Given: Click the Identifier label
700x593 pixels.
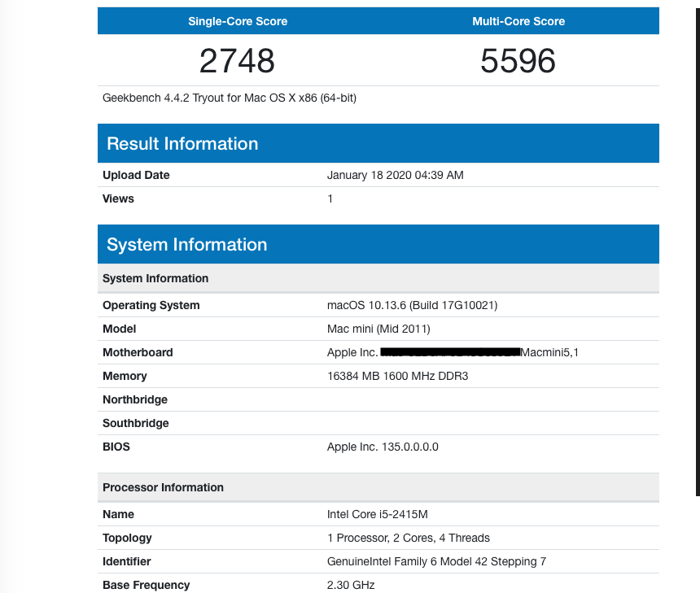Looking at the screenshot, I should (x=127, y=561).
